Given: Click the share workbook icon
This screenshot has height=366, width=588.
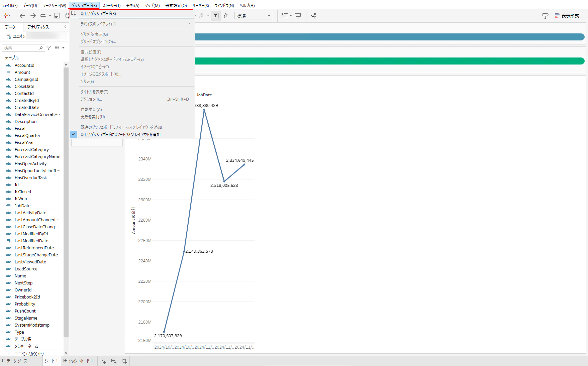Looking at the screenshot, I should (x=314, y=16).
